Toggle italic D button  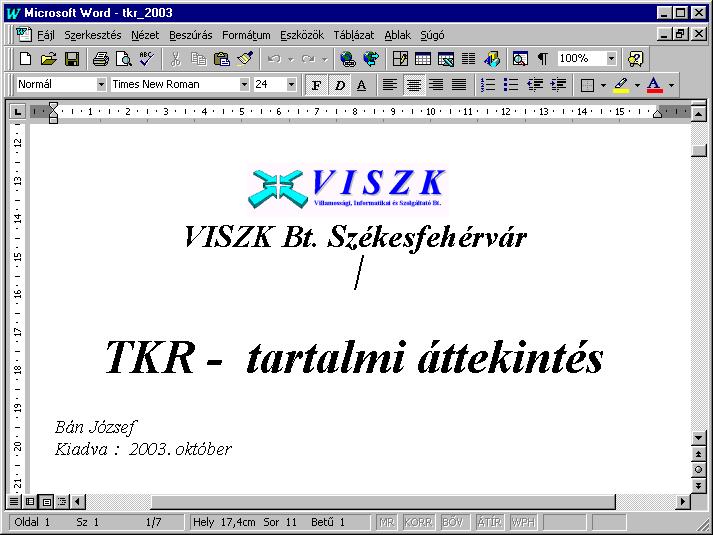pyautogui.click(x=339, y=85)
